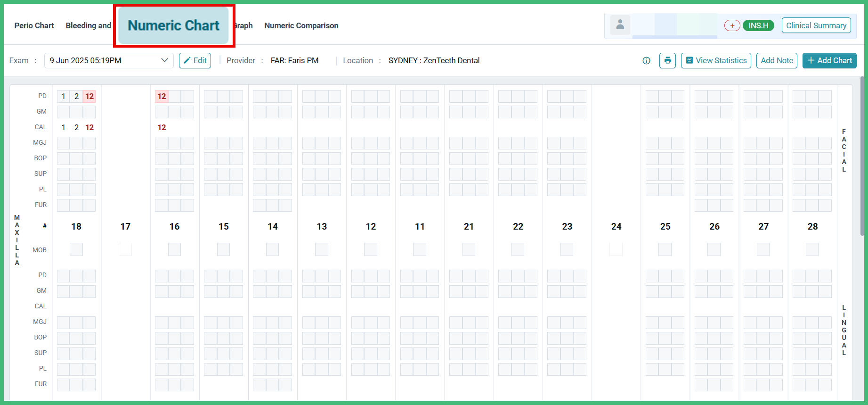Image resolution: width=868 pixels, height=405 pixels.
Task: Click the vertical scrollbar on the right
Action: pyautogui.click(x=862, y=156)
